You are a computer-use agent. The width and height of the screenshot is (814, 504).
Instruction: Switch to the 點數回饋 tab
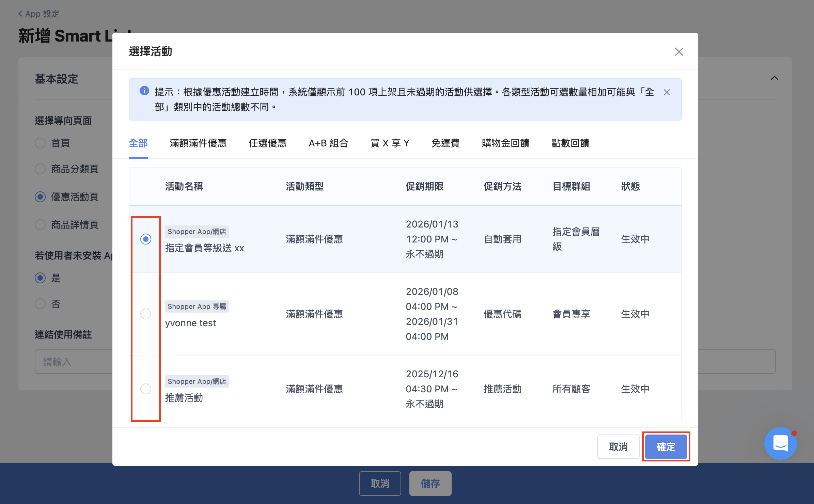[x=570, y=143]
